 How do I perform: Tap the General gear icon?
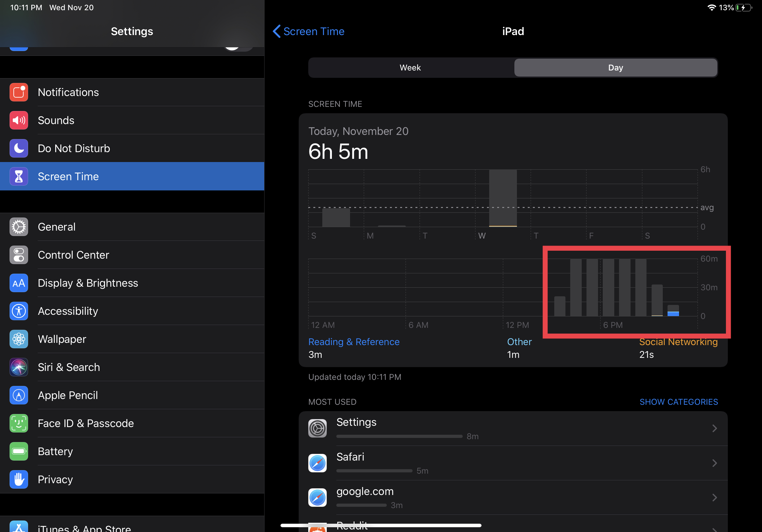(x=19, y=227)
